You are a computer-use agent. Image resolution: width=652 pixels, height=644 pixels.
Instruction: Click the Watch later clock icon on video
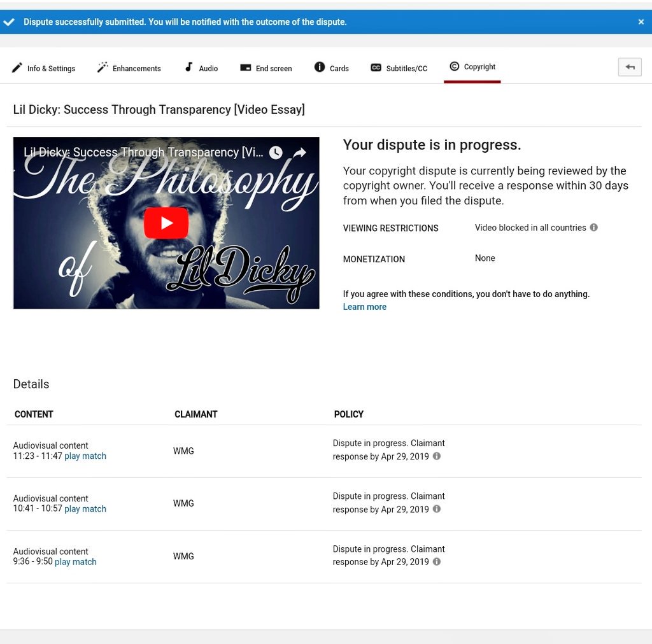[276, 153]
